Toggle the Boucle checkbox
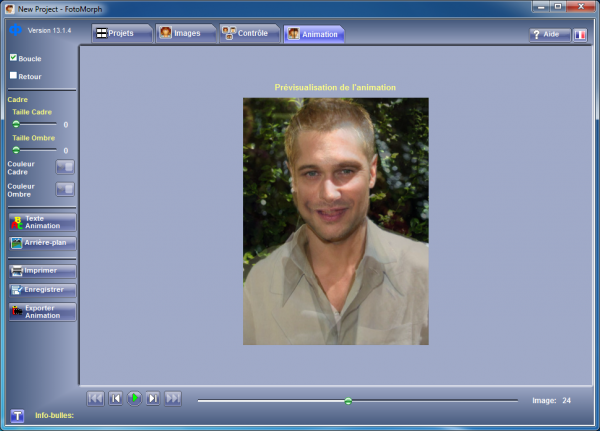The width and height of the screenshot is (600, 431). click(14, 58)
